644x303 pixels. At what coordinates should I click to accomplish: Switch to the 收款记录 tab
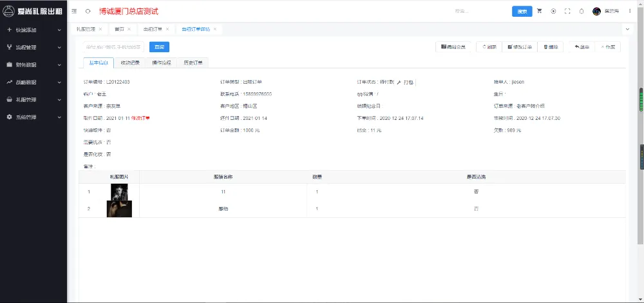coord(130,63)
